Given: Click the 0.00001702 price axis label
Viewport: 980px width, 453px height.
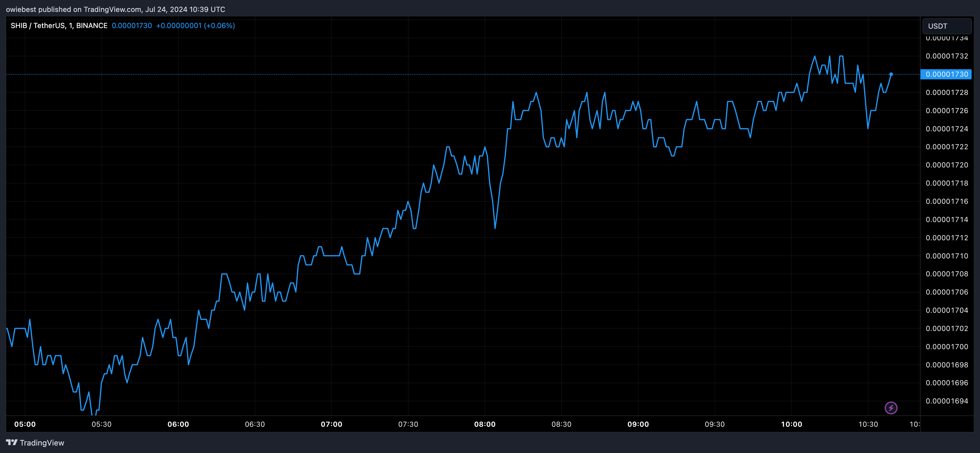Looking at the screenshot, I should click(947, 328).
